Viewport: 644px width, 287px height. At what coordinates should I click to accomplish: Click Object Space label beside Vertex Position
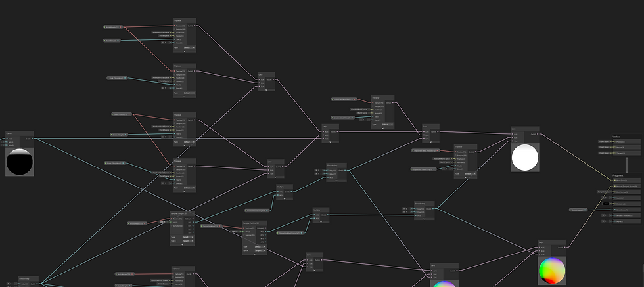click(x=604, y=141)
